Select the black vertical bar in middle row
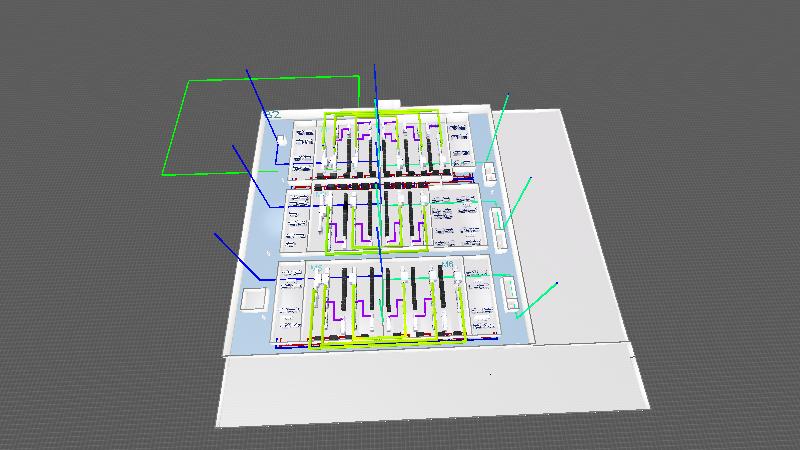The width and height of the screenshot is (800, 450). click(x=345, y=213)
